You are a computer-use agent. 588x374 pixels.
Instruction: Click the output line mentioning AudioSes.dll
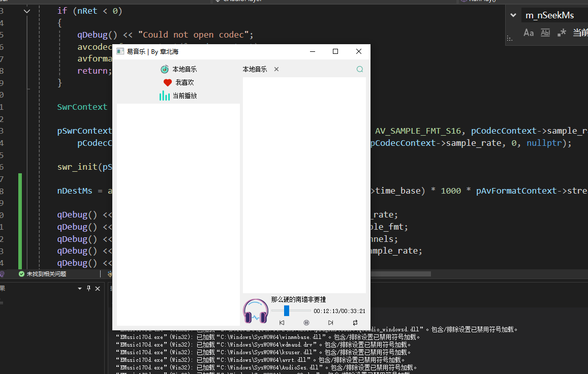click(x=266, y=367)
